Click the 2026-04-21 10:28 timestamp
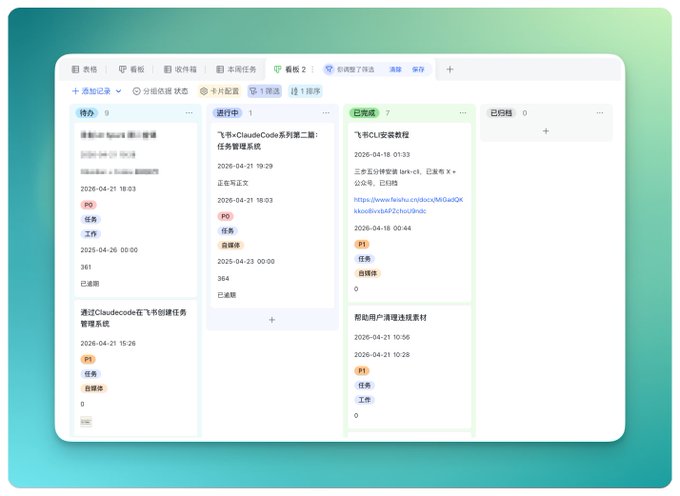 click(x=382, y=355)
